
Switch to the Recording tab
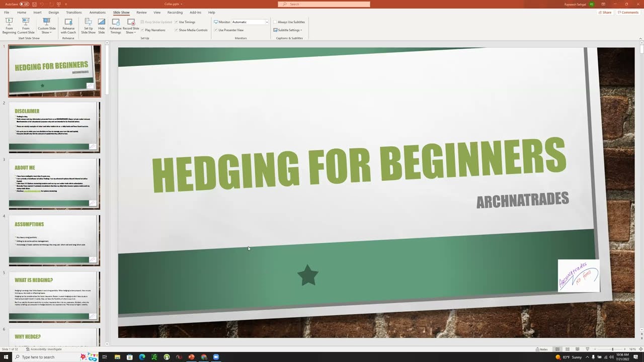tap(175, 12)
